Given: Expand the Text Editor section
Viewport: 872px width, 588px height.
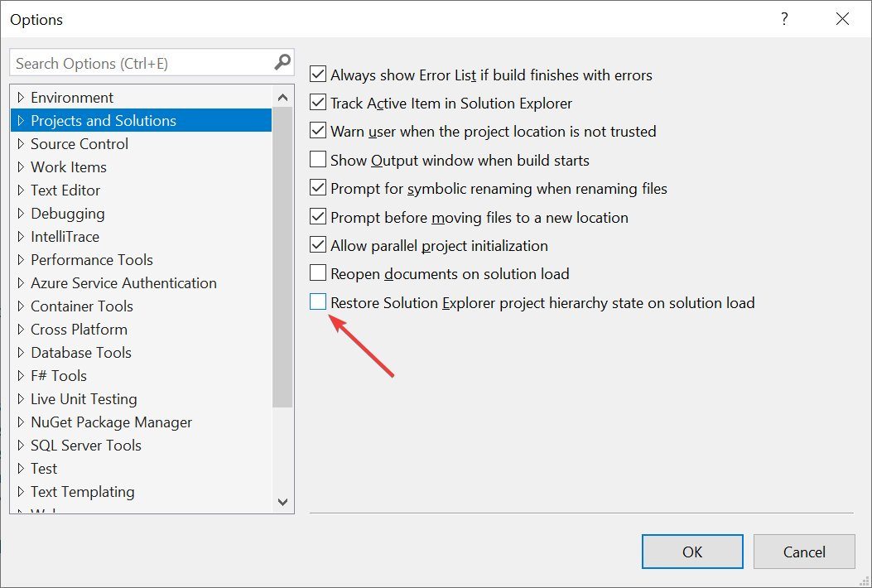Looking at the screenshot, I should click(20, 190).
